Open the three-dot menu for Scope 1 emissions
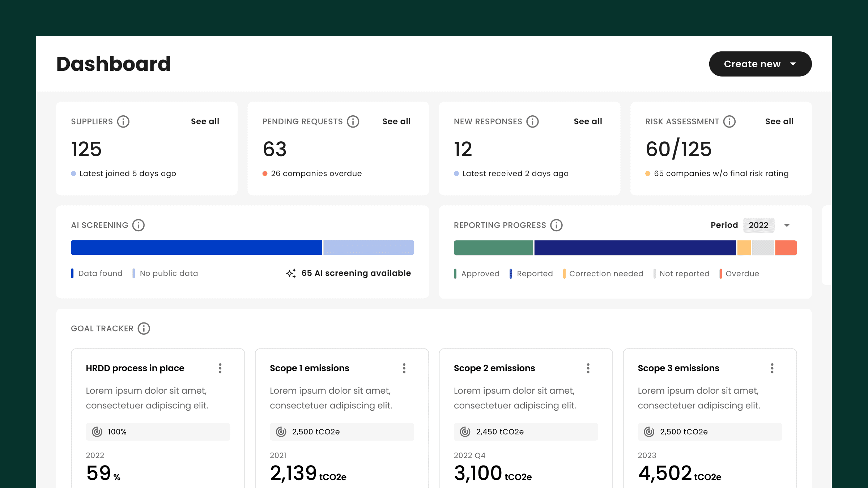Screen dimensions: 868x488 pyautogui.click(x=404, y=368)
